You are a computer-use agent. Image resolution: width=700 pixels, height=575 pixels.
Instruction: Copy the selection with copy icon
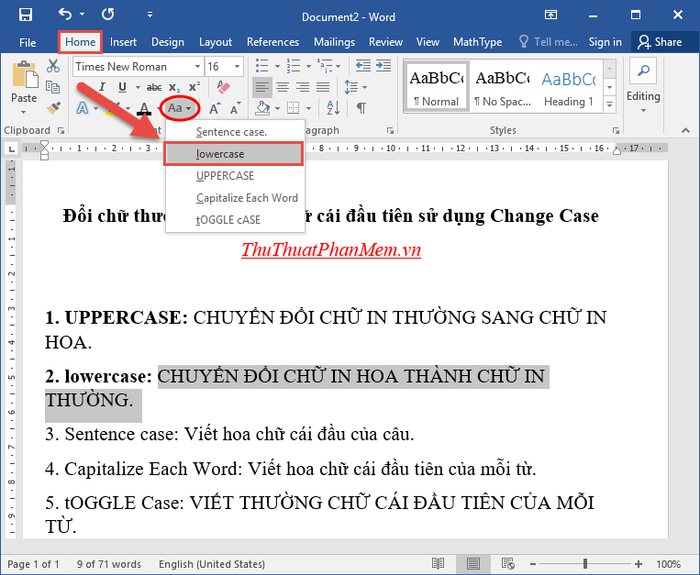(54, 87)
